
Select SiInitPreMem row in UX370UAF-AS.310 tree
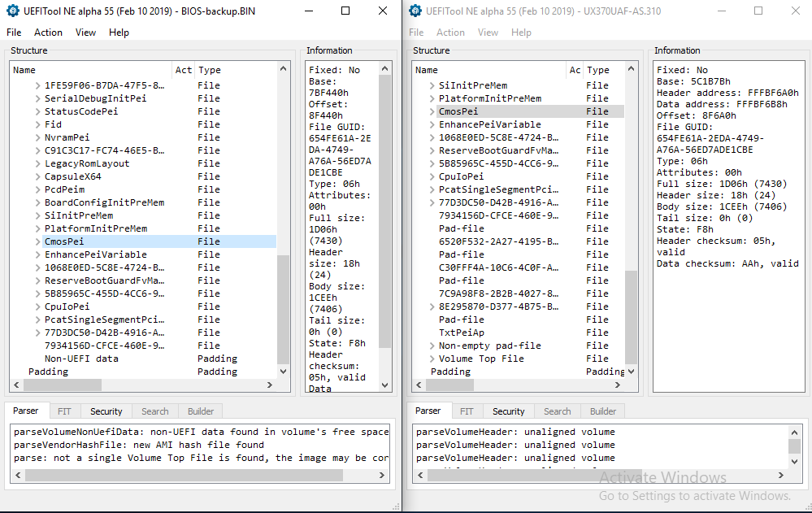(x=519, y=85)
